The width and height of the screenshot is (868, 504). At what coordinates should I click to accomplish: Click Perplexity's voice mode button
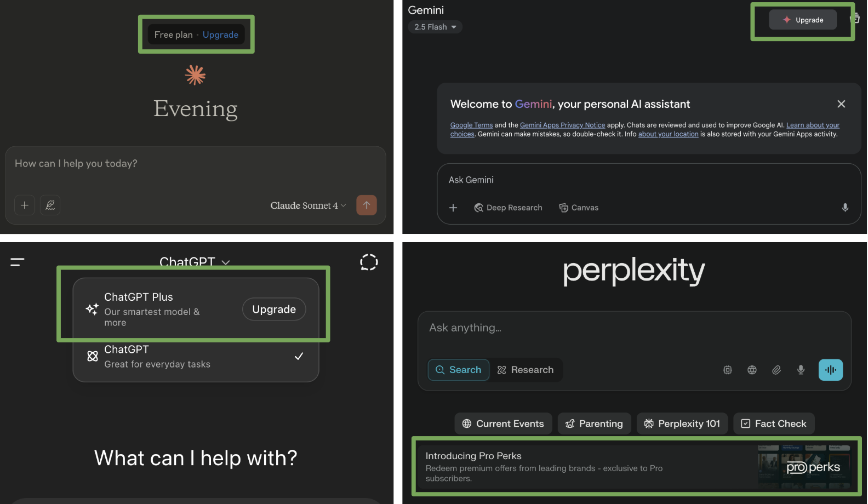click(x=830, y=370)
